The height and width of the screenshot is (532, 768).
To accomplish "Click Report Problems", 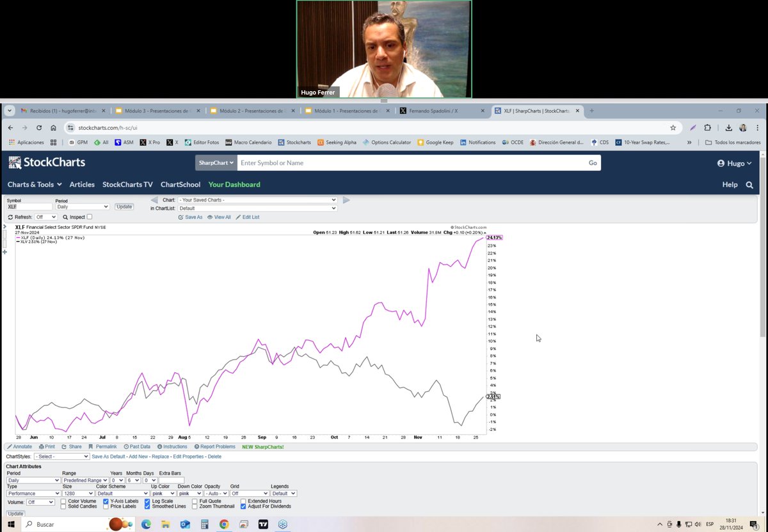I will 214,447.
